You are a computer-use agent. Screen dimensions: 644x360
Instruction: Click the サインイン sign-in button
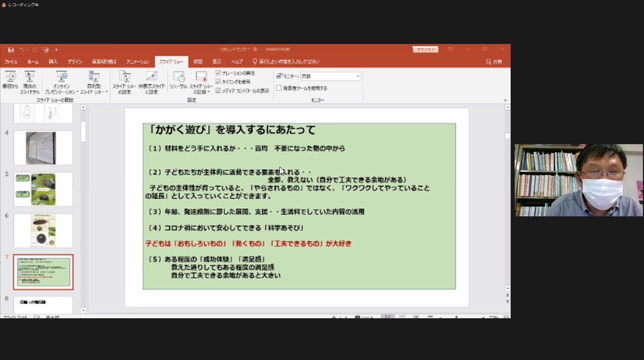425,49
